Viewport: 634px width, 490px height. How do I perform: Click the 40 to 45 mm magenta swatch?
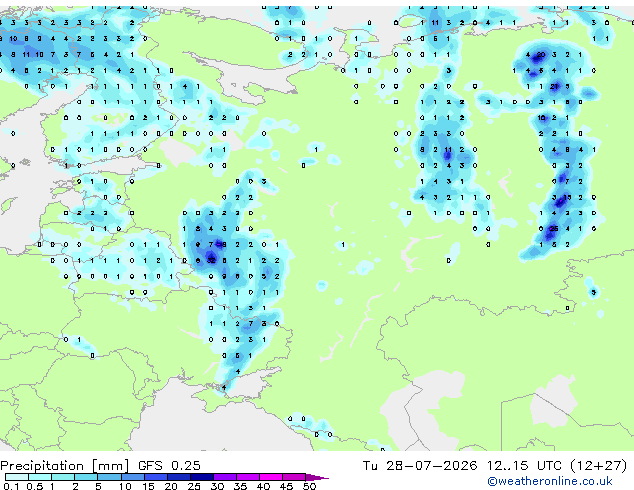coord(271,477)
